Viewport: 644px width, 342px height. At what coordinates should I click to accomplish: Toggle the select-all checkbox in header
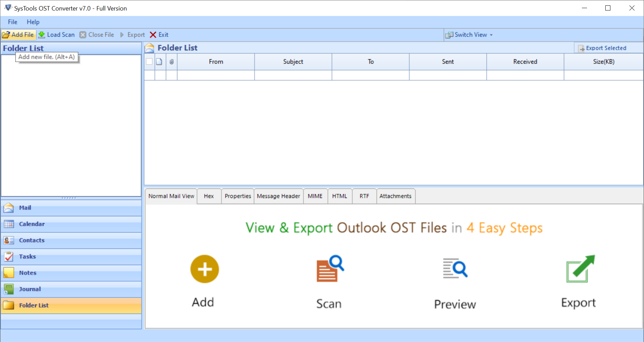point(149,62)
